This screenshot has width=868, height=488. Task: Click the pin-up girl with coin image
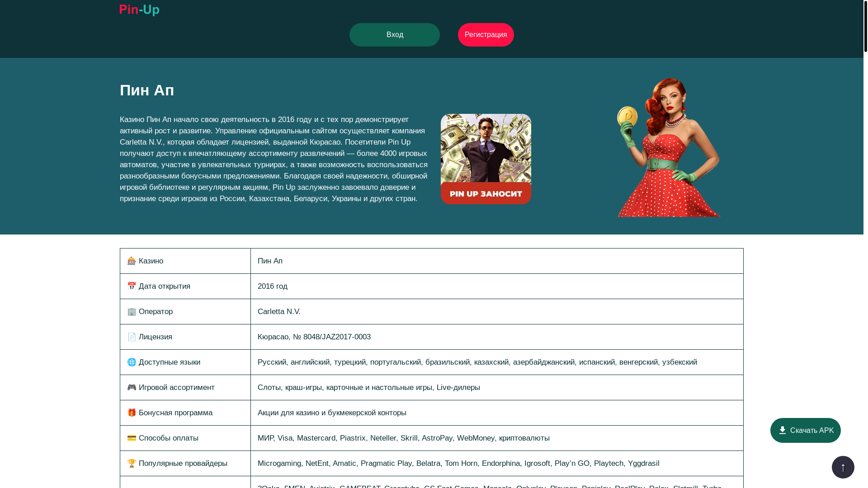[x=669, y=147]
